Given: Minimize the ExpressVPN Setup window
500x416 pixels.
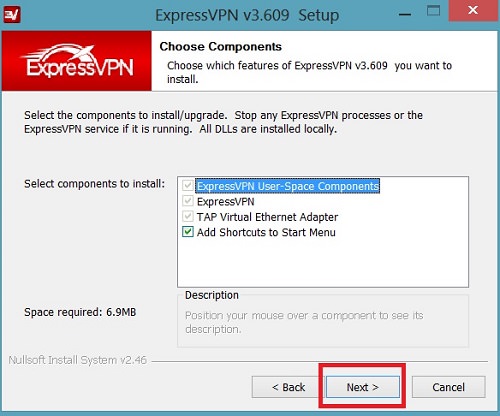Looking at the screenshot, I should tap(404, 15).
